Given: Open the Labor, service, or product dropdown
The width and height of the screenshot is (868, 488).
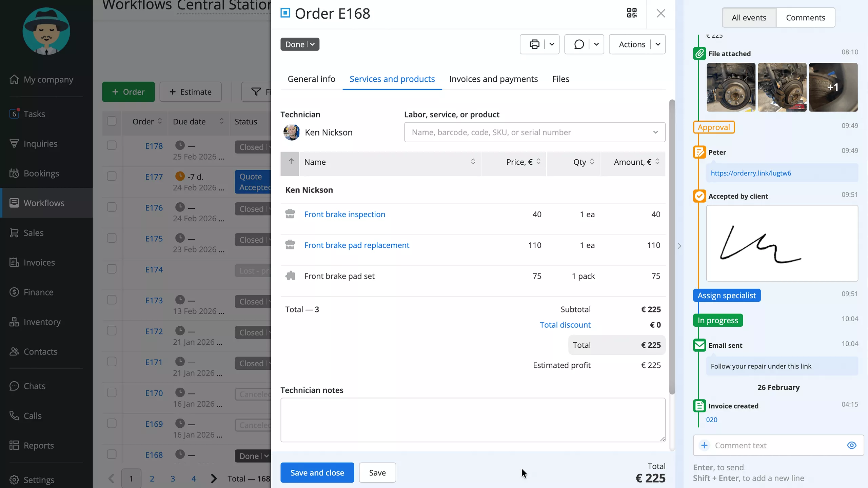Looking at the screenshot, I should tap(656, 132).
